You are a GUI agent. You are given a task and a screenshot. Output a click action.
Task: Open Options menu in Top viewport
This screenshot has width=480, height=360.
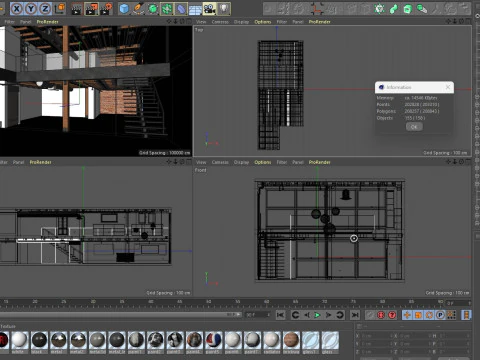pyautogui.click(x=263, y=22)
